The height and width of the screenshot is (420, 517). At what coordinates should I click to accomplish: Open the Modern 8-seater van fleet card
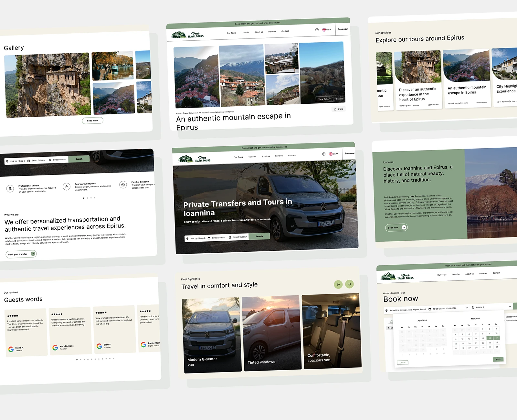pyautogui.click(x=212, y=336)
